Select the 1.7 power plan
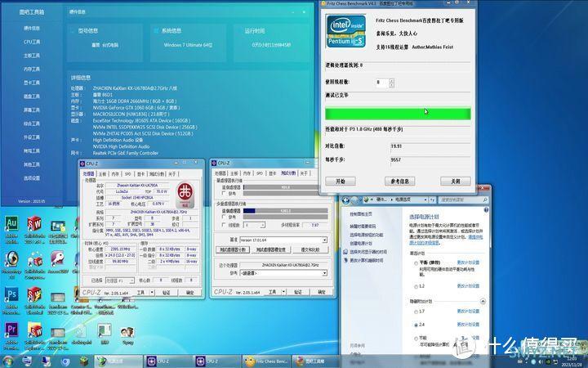The width and height of the screenshot is (588, 368). coord(416,312)
